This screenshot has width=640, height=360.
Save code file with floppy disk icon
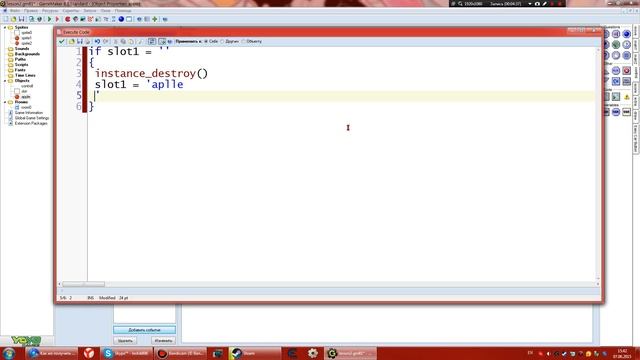coord(80,42)
